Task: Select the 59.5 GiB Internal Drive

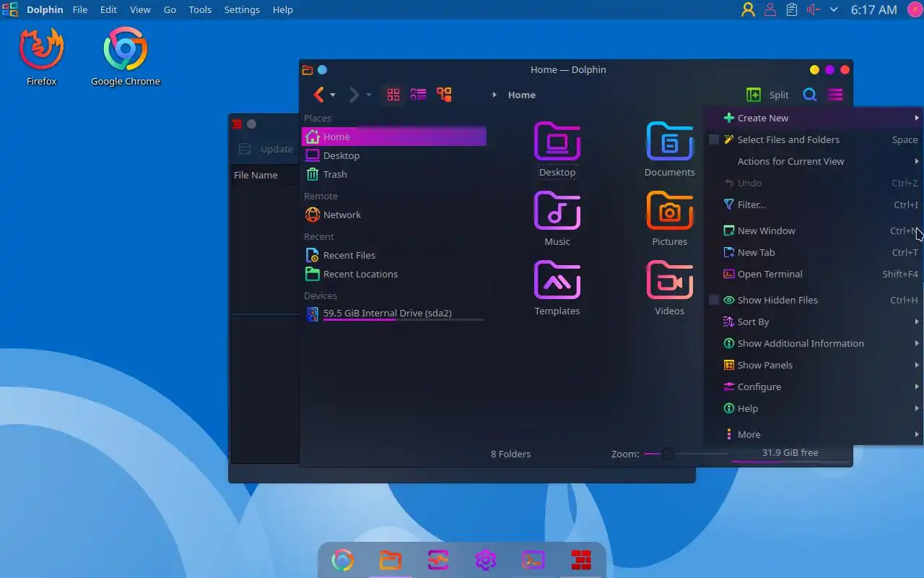Action: tap(394, 314)
